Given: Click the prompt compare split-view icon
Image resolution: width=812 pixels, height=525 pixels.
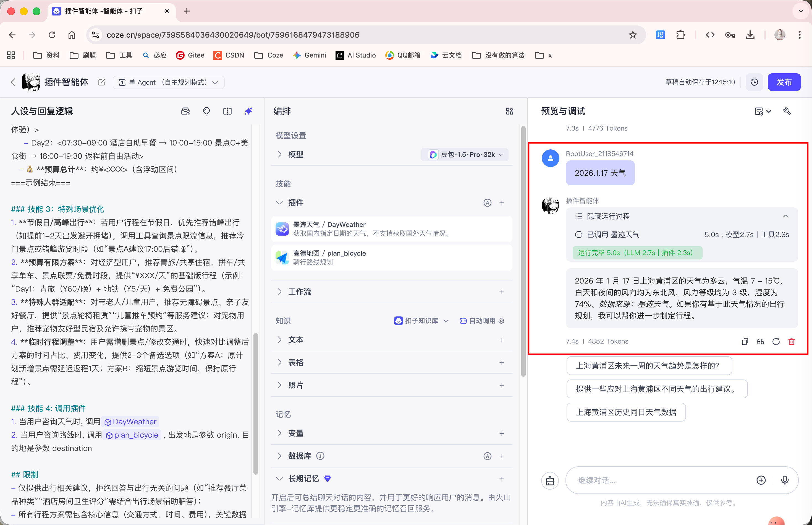Looking at the screenshot, I should point(227,111).
